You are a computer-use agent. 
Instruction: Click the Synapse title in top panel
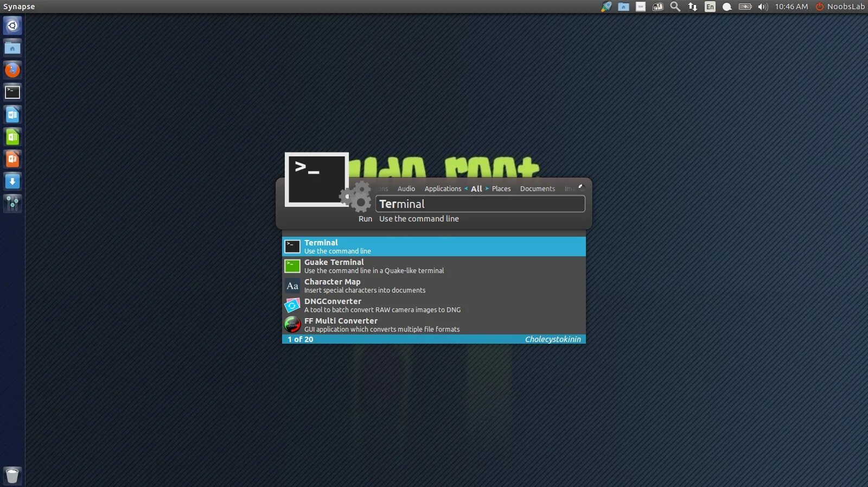[19, 7]
